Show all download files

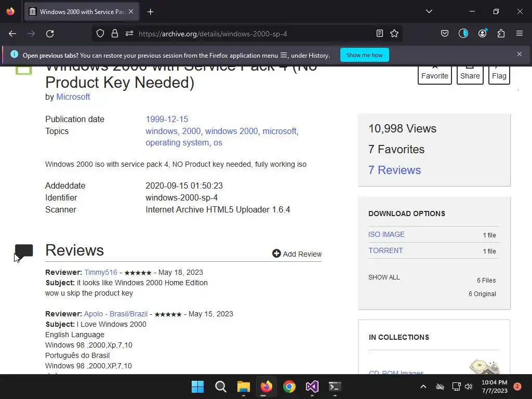384,277
